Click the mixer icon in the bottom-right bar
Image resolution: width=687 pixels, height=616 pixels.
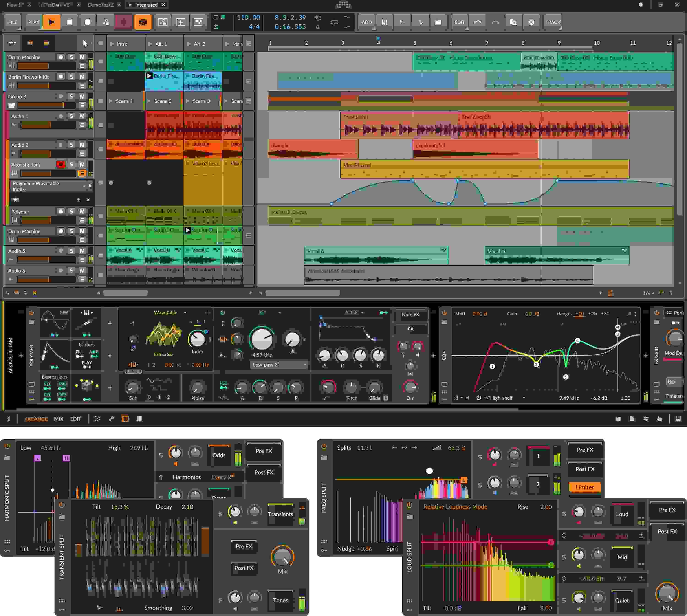[x=678, y=419]
